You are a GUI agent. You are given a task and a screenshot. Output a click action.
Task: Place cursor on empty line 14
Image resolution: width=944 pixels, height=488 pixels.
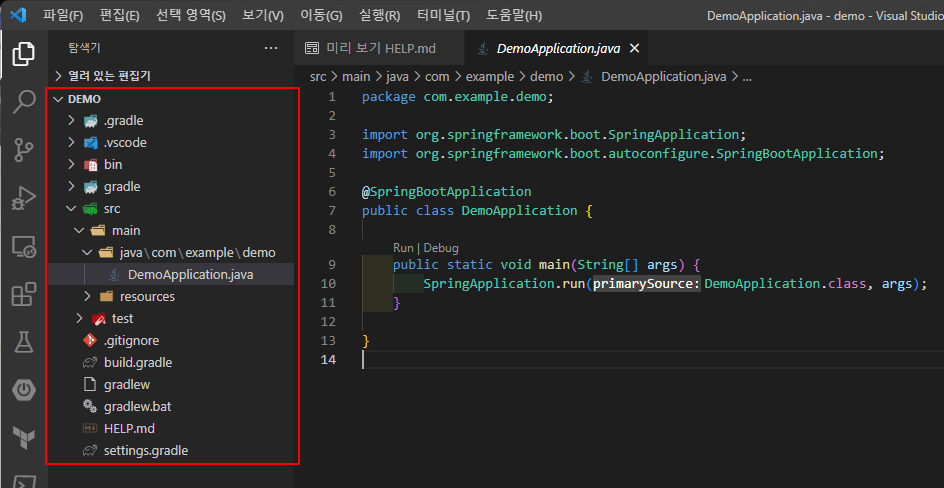coord(653,360)
